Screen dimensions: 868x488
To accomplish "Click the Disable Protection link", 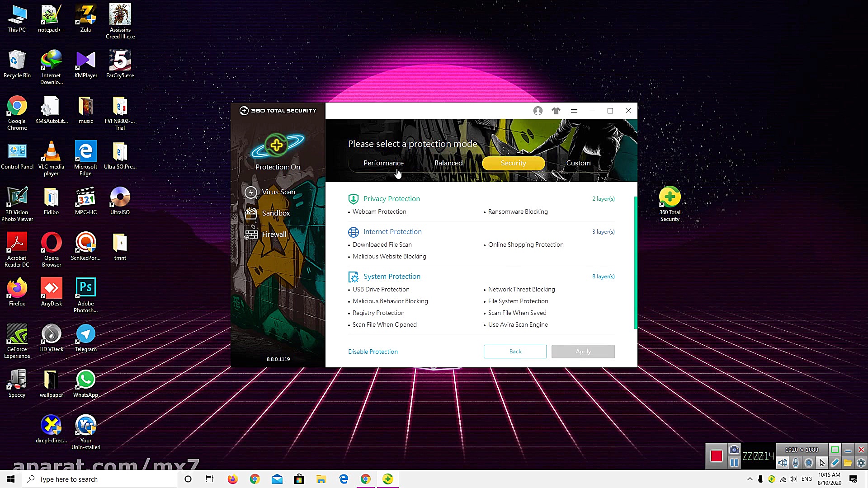I will 373,352.
